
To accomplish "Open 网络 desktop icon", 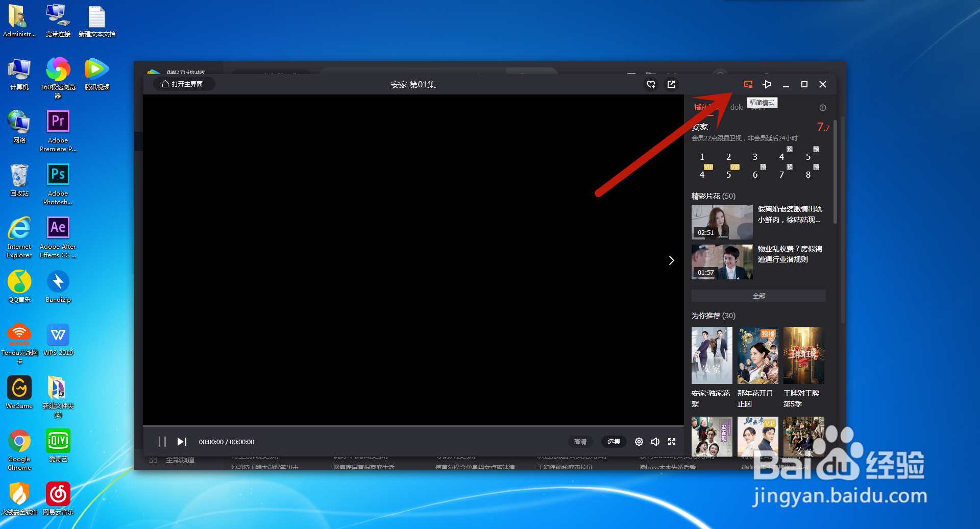I will [x=19, y=127].
